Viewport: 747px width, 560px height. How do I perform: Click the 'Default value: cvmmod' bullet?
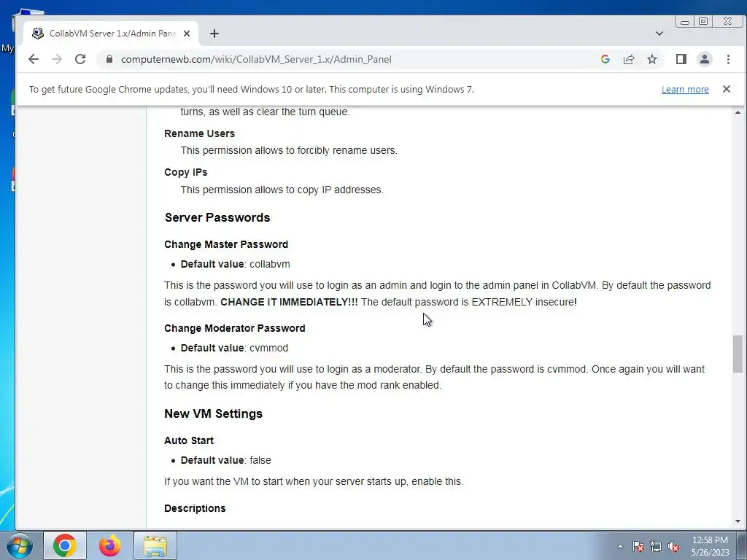coord(234,348)
